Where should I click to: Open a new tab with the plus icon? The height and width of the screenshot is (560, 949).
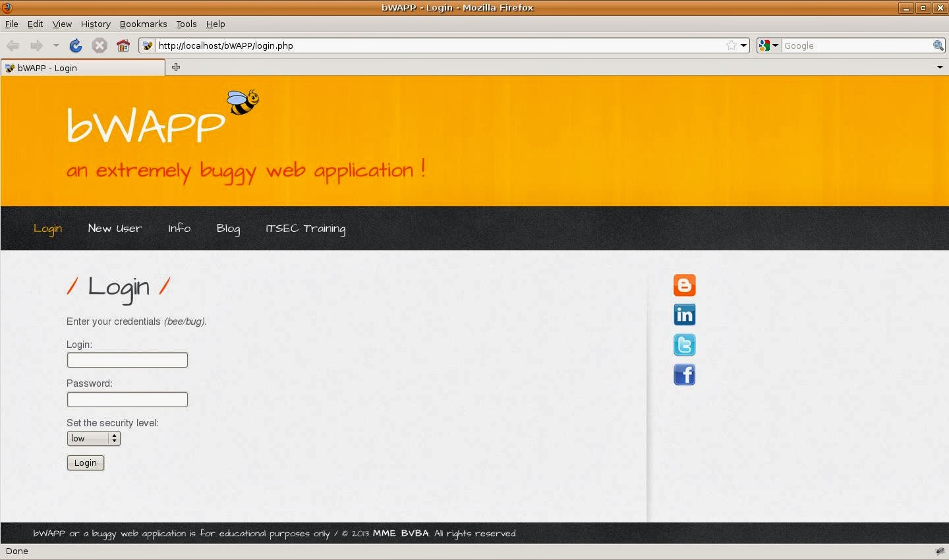click(x=175, y=67)
